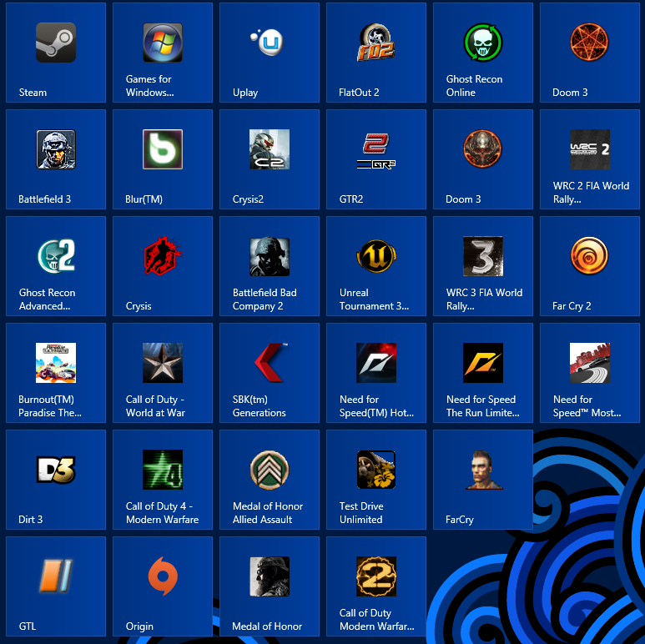Open SBK(tm) Generations tile
The height and width of the screenshot is (644, 645).
point(270,373)
